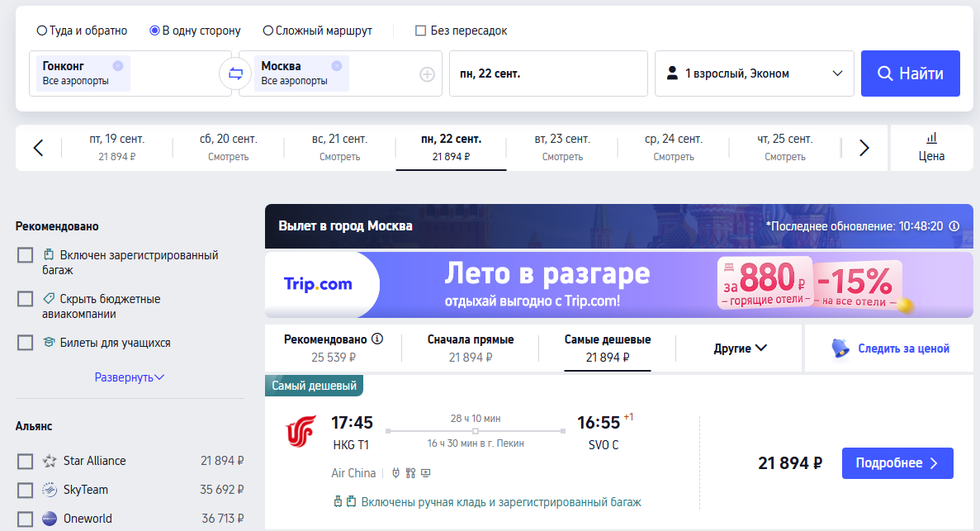Viewport: 980px width, 531px height.
Task: Click the 17:45 departure time
Action: coord(352,423)
